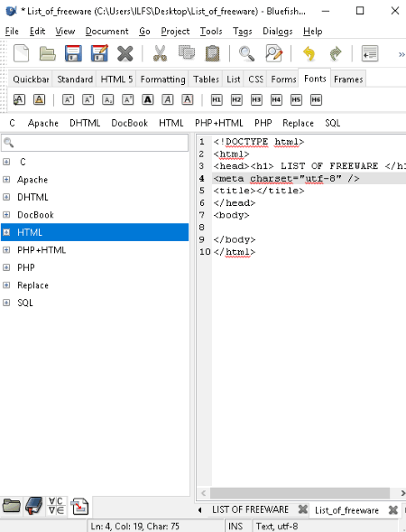
Task: Open the Project menu
Action: [175, 32]
